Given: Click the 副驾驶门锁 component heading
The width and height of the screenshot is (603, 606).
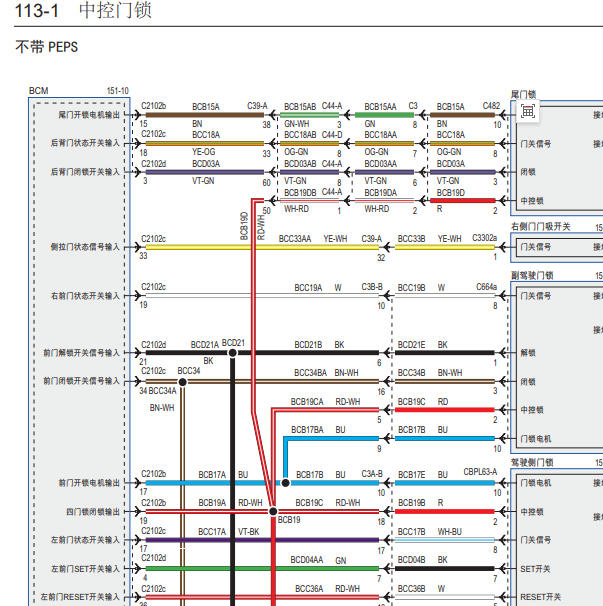Looking at the screenshot, I should 532,276.
